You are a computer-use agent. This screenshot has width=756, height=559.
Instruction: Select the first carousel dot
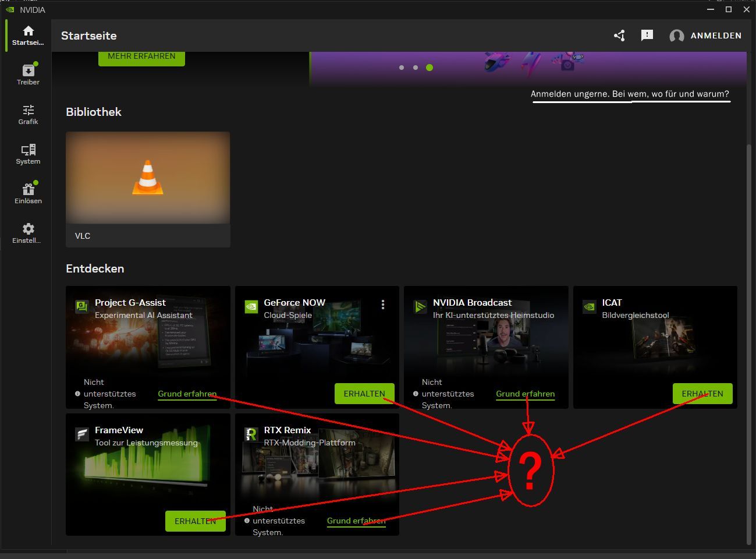click(402, 68)
